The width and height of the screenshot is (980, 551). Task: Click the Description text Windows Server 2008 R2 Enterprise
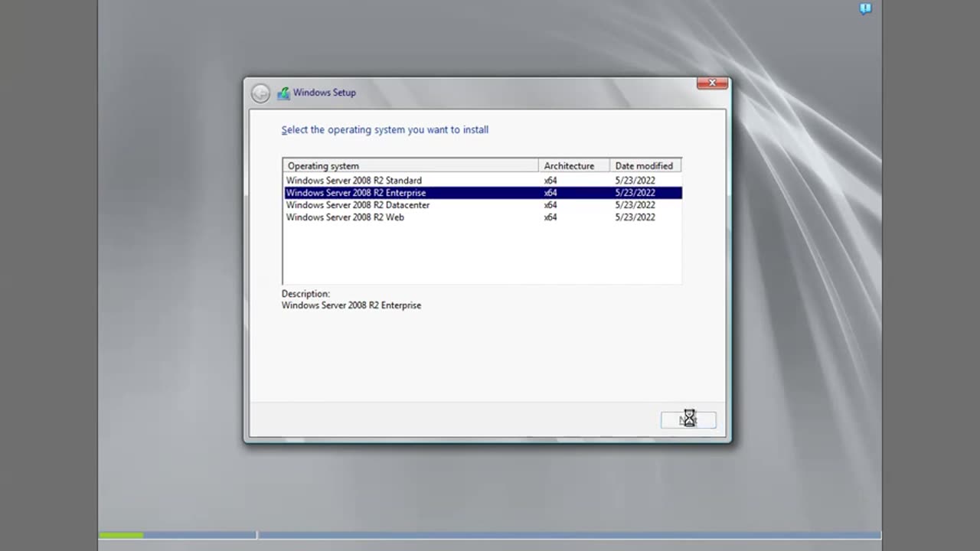pos(351,305)
